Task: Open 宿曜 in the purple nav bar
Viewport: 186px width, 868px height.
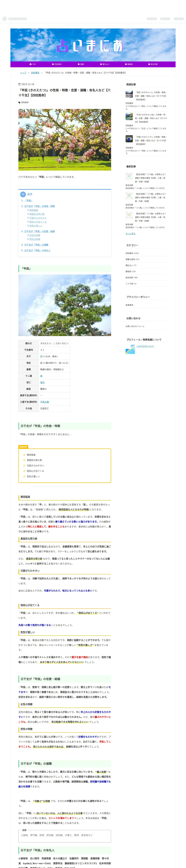Action: point(81,64)
